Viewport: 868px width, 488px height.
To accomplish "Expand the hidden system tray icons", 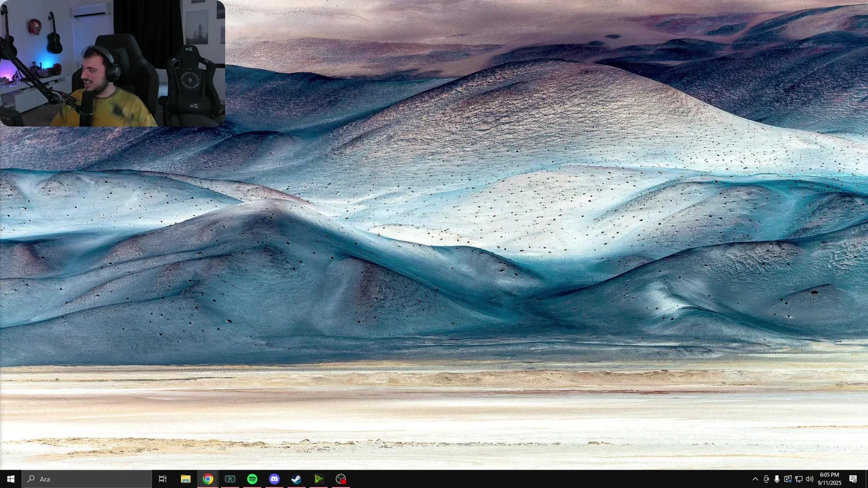I will click(x=755, y=479).
